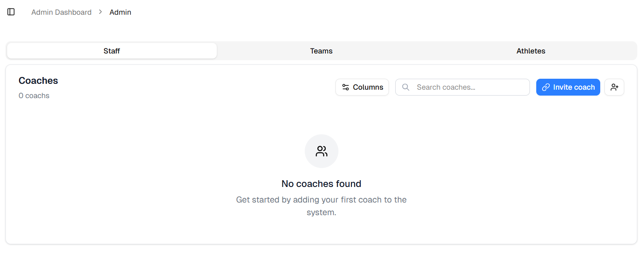Activate the Athletes segment of the switcher

[531, 51]
